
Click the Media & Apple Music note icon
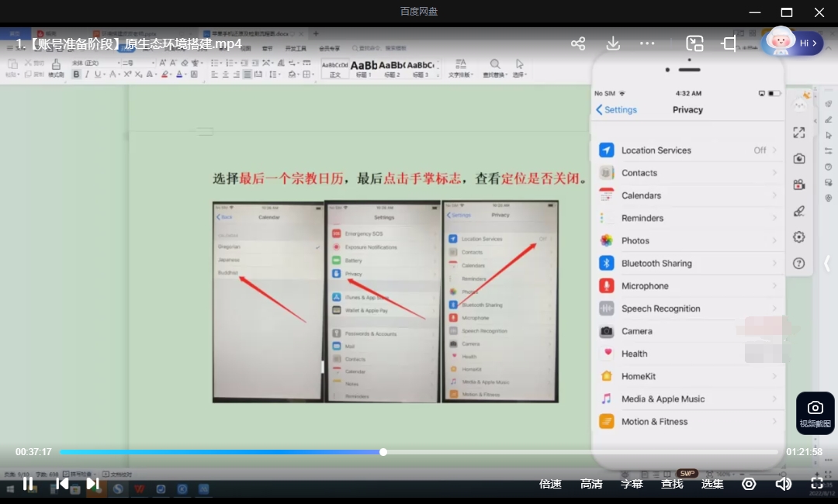click(606, 399)
